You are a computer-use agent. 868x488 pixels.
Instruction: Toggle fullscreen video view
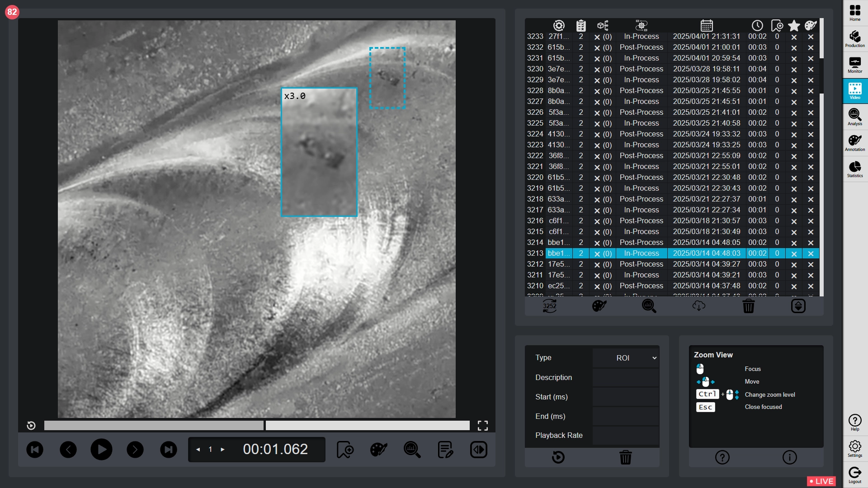pyautogui.click(x=482, y=426)
